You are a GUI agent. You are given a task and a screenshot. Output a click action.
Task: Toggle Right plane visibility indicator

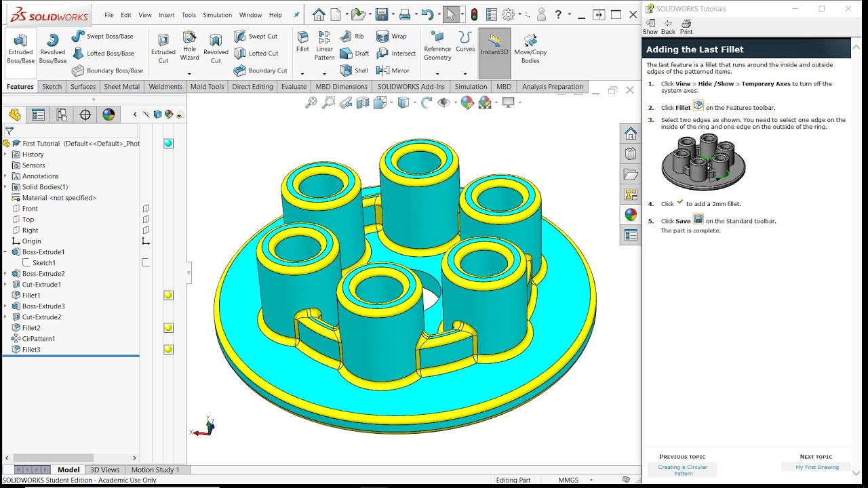click(146, 230)
